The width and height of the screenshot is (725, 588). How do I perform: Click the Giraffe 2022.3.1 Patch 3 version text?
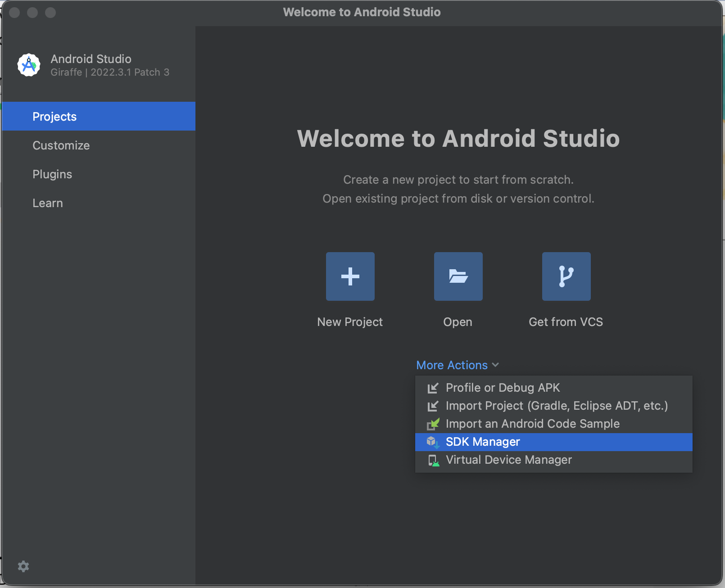[x=110, y=72]
